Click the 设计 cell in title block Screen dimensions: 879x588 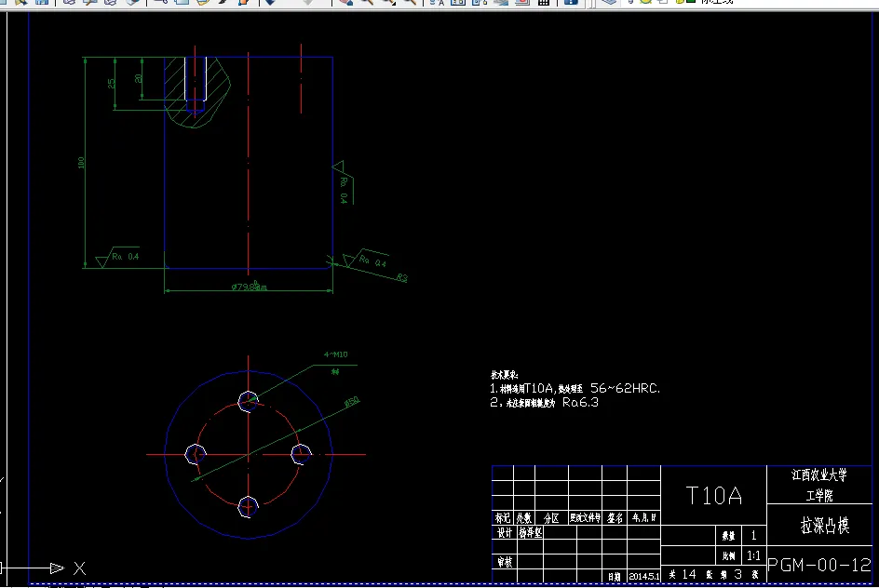504,532
